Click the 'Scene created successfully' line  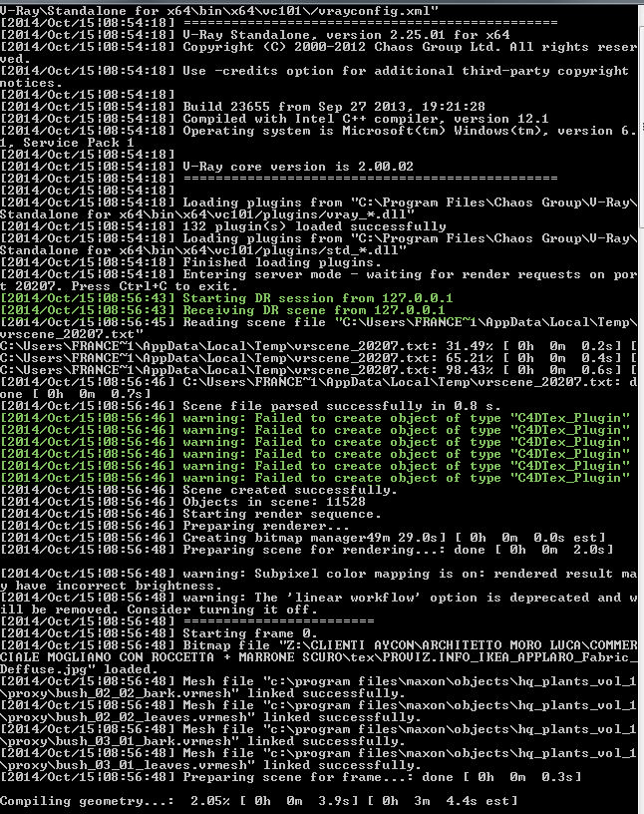pyautogui.click(x=198, y=490)
